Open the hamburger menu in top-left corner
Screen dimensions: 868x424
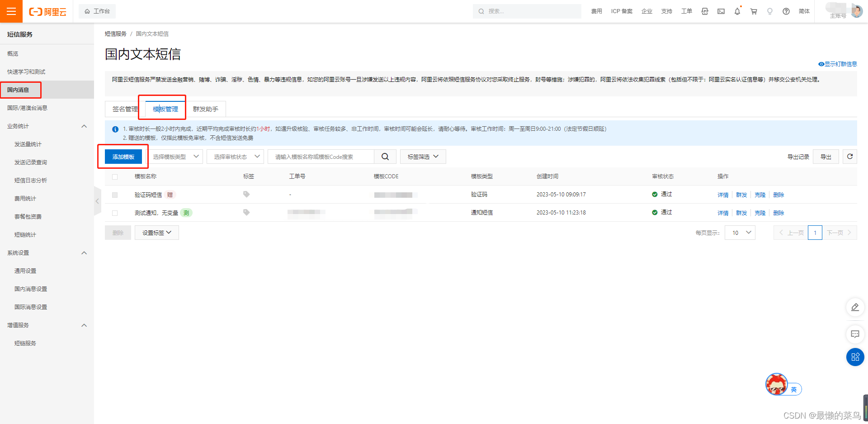pos(11,11)
